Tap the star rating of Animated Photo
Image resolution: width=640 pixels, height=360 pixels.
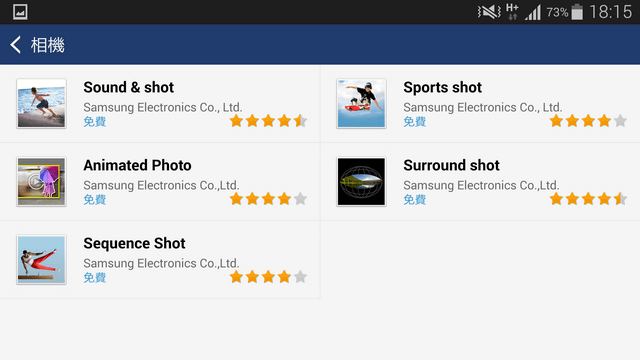(x=268, y=199)
